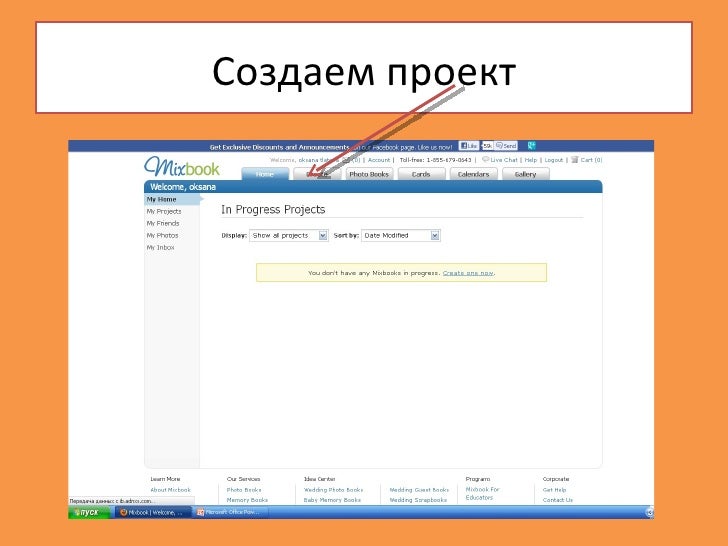This screenshot has width=728, height=546.
Task: Open the Cart (0) link
Action: (x=592, y=160)
